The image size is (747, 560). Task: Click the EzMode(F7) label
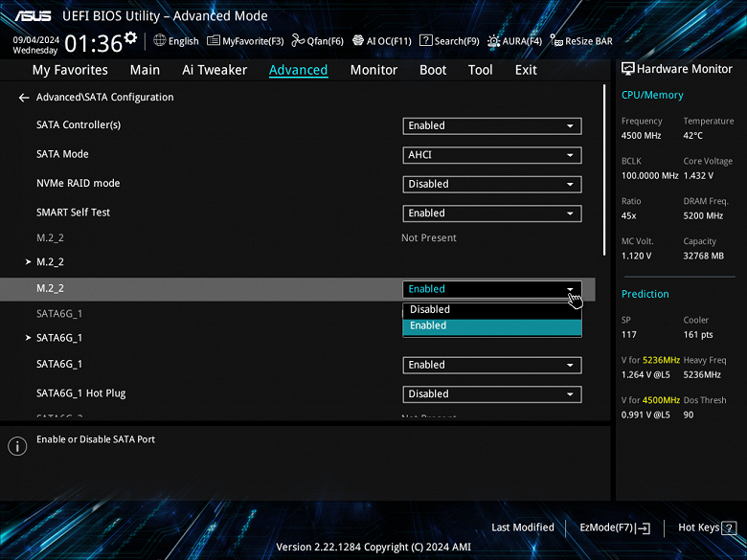tap(606, 527)
